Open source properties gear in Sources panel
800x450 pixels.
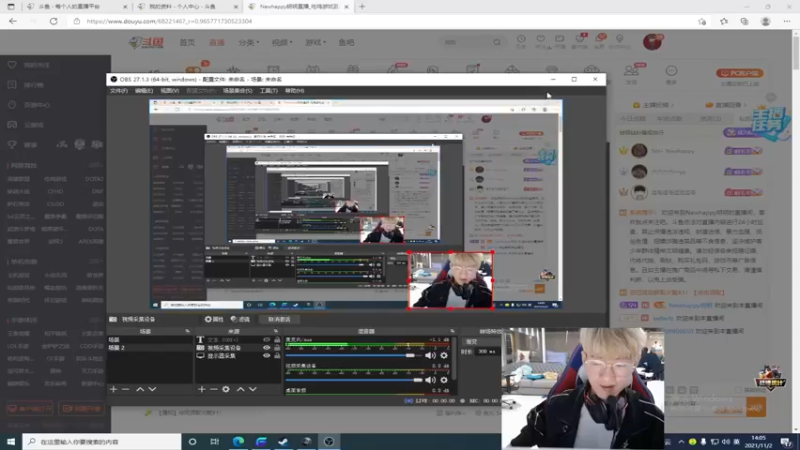[226, 389]
